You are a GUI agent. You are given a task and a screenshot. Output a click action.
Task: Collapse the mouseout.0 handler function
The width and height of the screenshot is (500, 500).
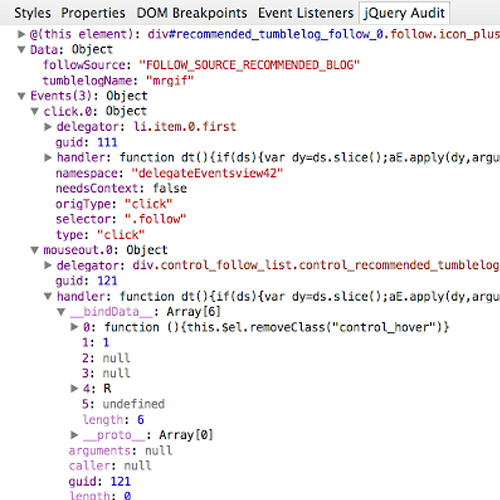coord(48,296)
